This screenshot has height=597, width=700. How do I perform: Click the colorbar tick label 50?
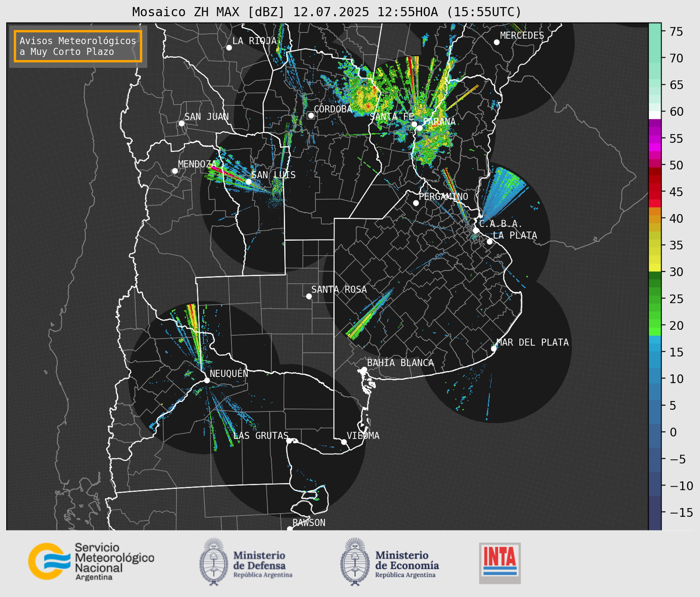(676, 165)
